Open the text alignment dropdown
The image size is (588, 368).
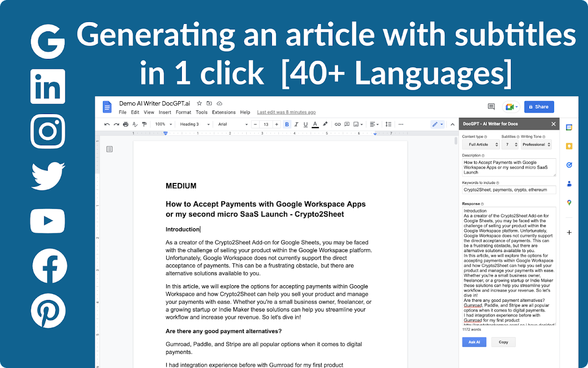click(374, 124)
